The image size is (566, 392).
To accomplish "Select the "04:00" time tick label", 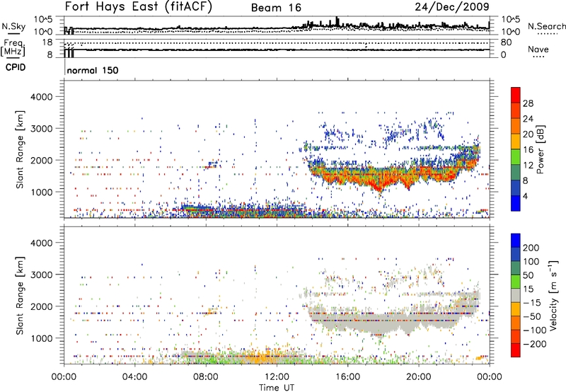I will pos(135,377).
